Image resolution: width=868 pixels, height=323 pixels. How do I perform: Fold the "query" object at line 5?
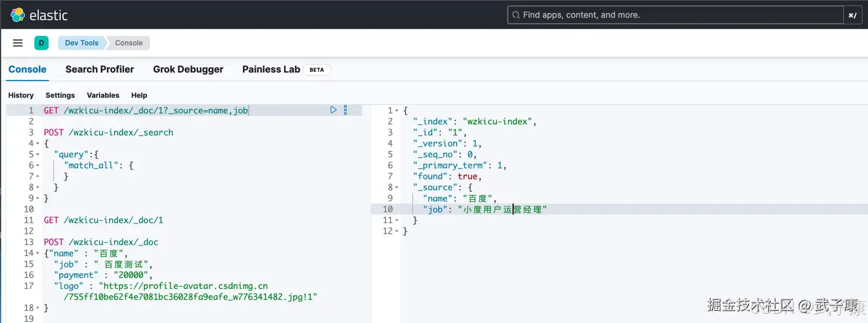(38, 155)
